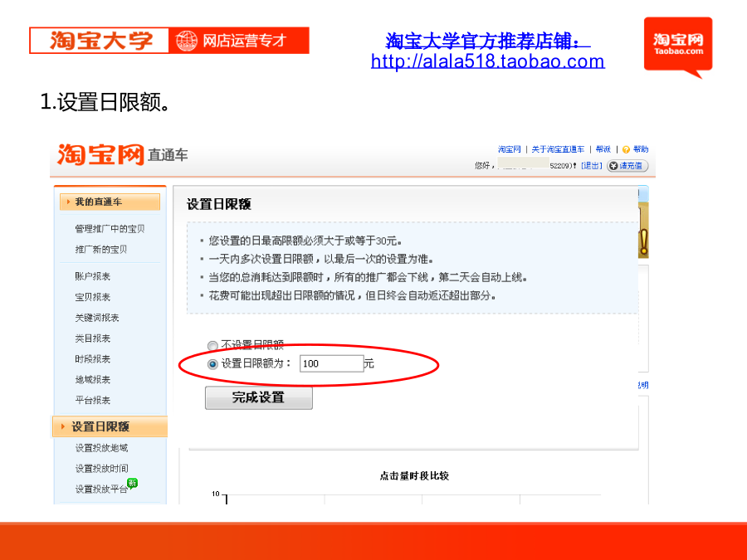The height and width of the screenshot is (560, 747).
Task: Click the 点击量时段比较 chart title
Action: coord(414,475)
